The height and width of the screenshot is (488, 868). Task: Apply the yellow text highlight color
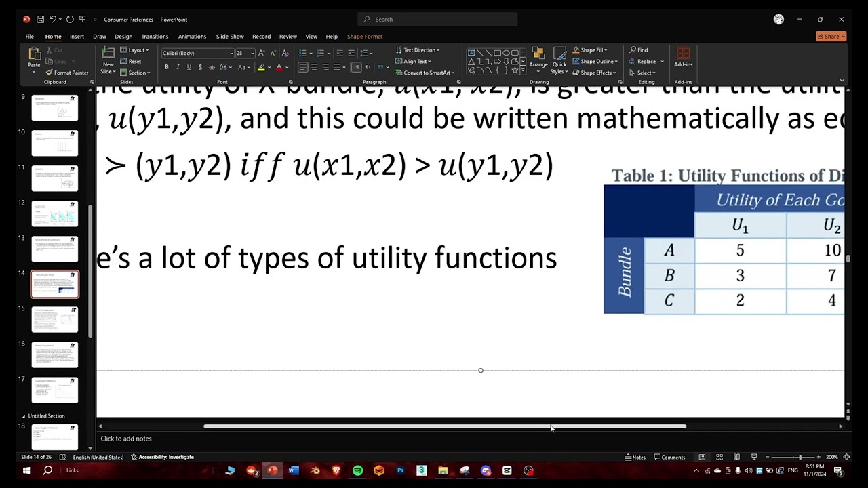261,67
